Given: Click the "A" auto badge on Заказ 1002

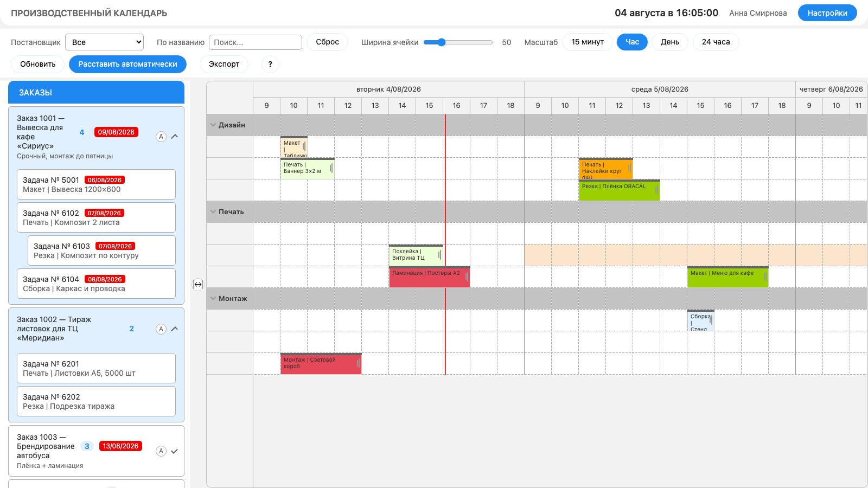Looking at the screenshot, I should point(161,329).
